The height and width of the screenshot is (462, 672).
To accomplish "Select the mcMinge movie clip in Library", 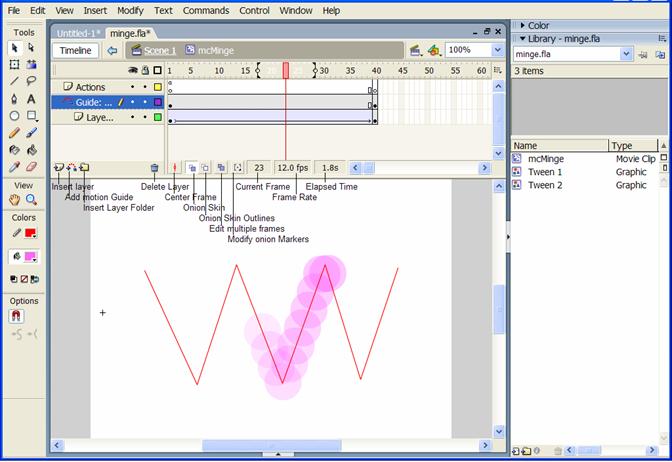I will (548, 159).
